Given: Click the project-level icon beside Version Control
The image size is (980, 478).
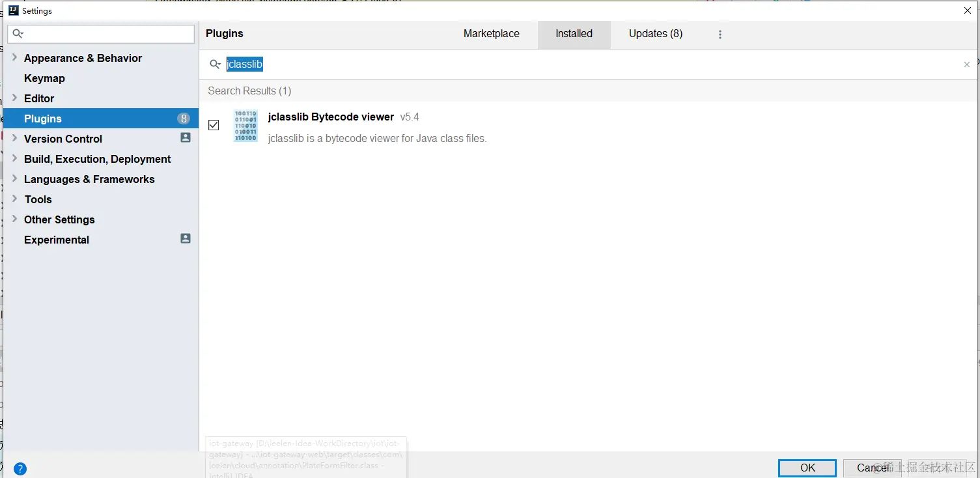Looking at the screenshot, I should (186, 138).
